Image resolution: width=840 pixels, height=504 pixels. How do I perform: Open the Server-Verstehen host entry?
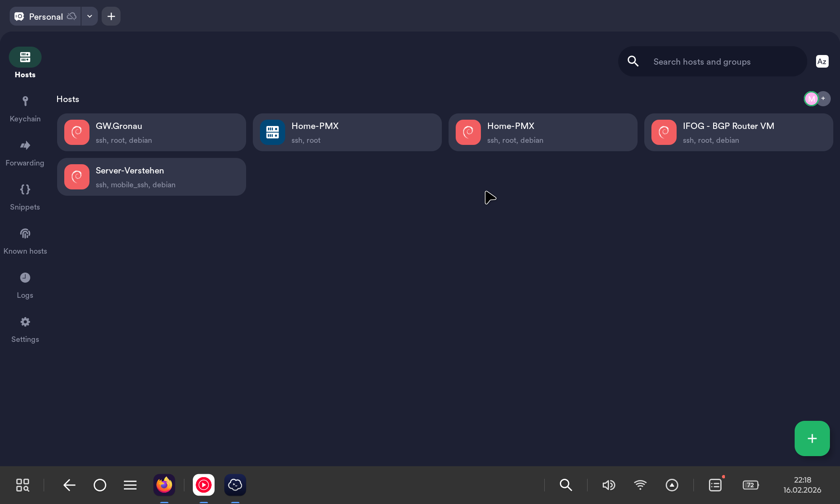152,177
